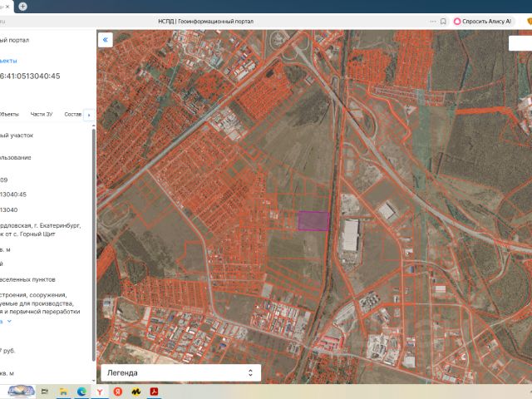Click Спросить Алису AI button

[483, 22]
